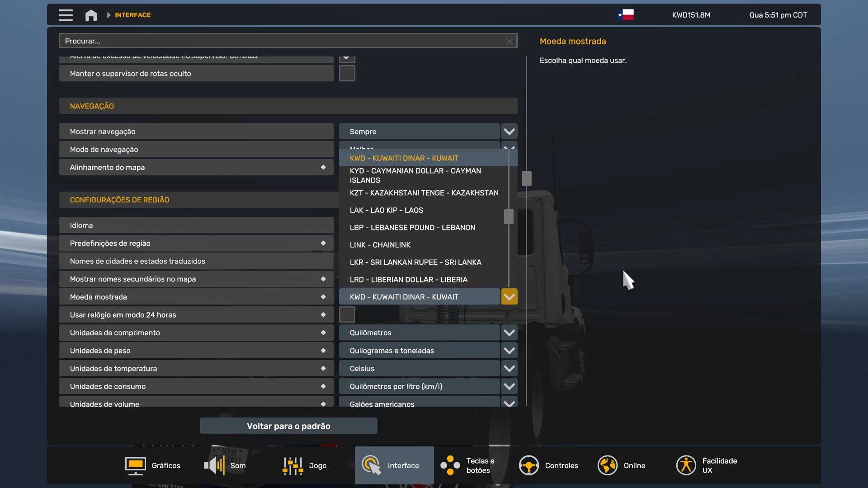Open Online globe icon tab
The image size is (868, 488).
607,465
